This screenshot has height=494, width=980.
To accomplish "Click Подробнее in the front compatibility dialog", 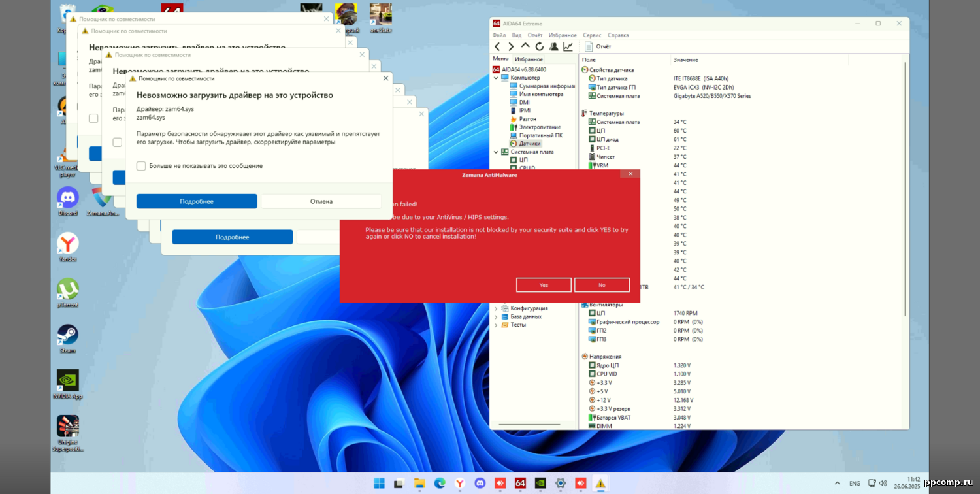I will coord(197,201).
